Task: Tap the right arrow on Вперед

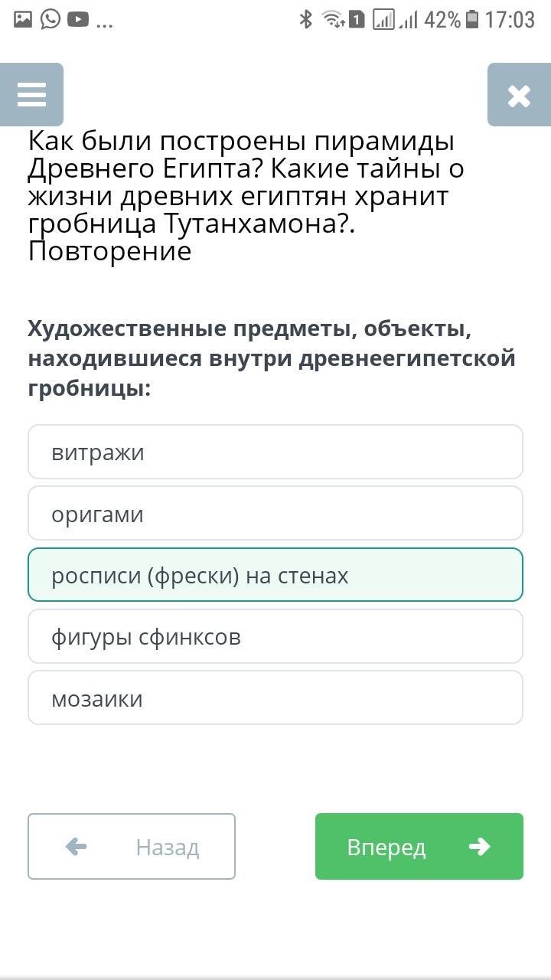Action: pos(479,846)
